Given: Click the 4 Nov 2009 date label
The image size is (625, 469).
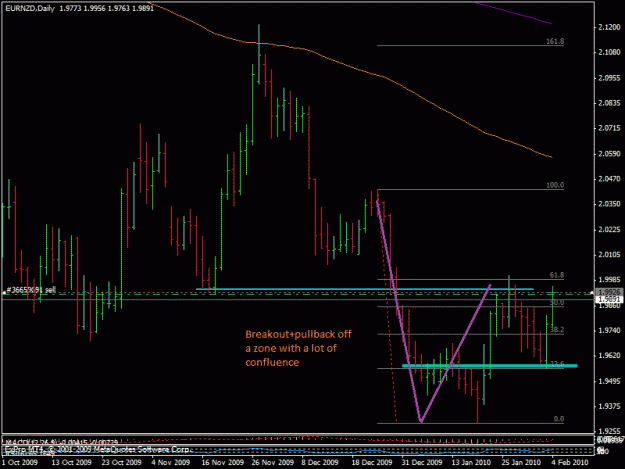Looking at the screenshot, I should (x=171, y=462).
